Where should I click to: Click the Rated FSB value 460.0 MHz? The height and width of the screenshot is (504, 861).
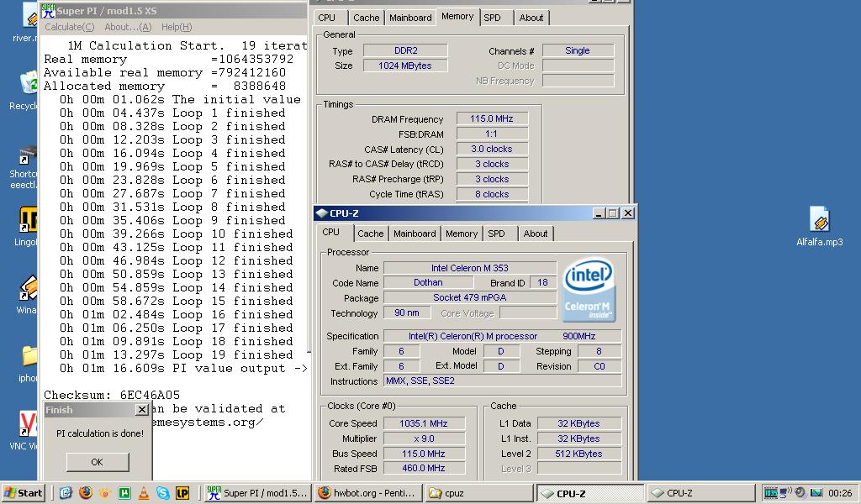(424, 469)
